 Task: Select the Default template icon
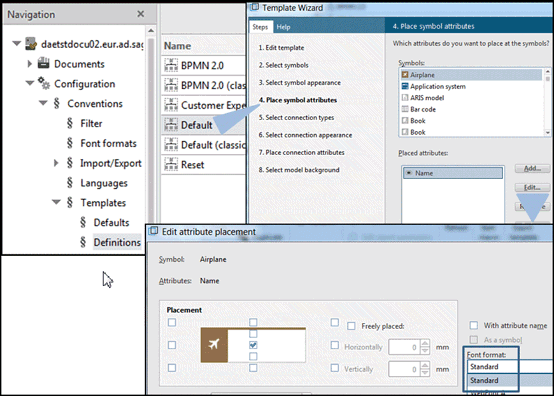[x=171, y=125]
